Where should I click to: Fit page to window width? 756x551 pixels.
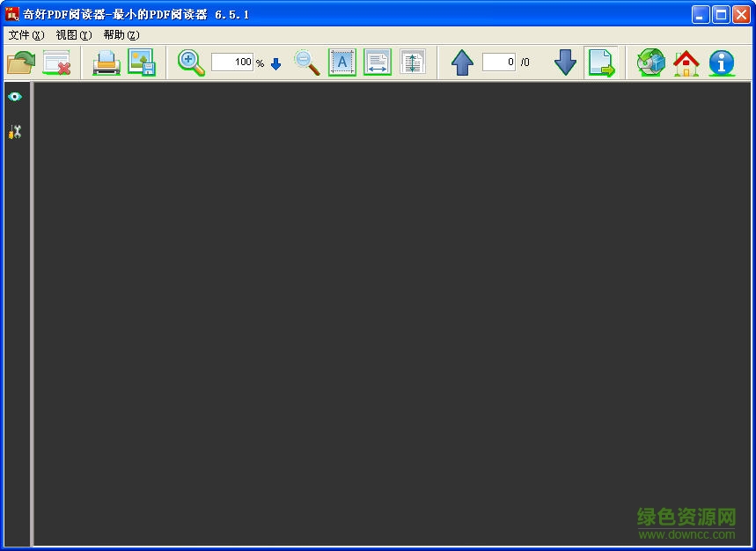[x=378, y=62]
